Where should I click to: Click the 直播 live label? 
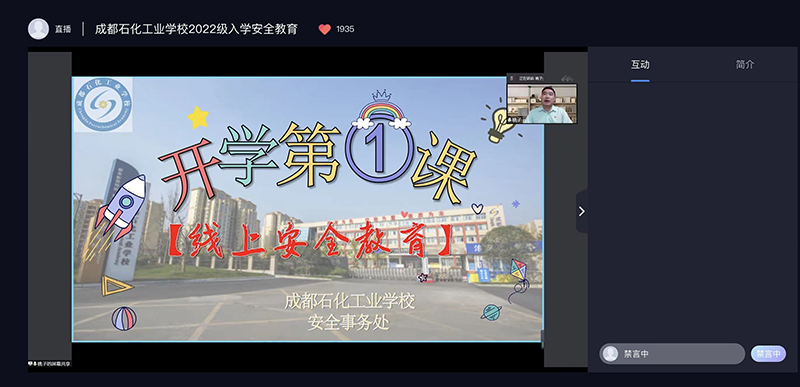tap(63, 30)
